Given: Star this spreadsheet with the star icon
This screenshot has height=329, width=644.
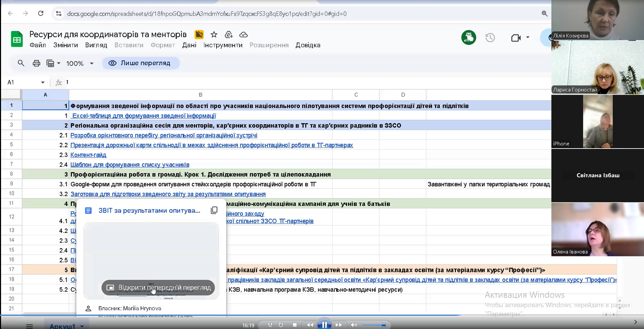Looking at the screenshot, I should (x=214, y=35).
